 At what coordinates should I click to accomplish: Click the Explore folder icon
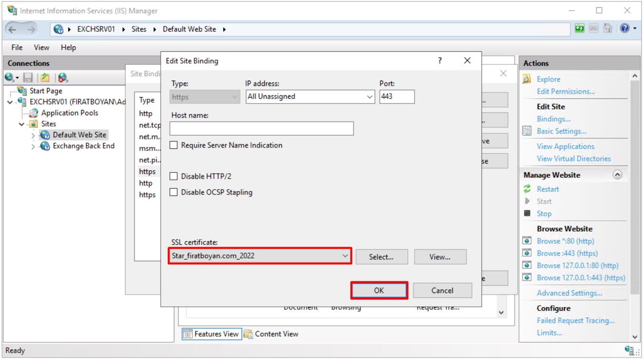click(527, 79)
